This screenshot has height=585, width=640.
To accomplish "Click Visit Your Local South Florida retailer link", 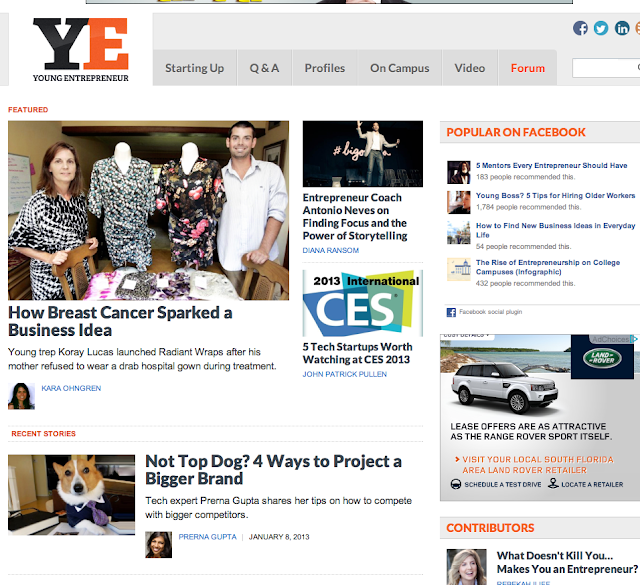I will [x=534, y=465].
